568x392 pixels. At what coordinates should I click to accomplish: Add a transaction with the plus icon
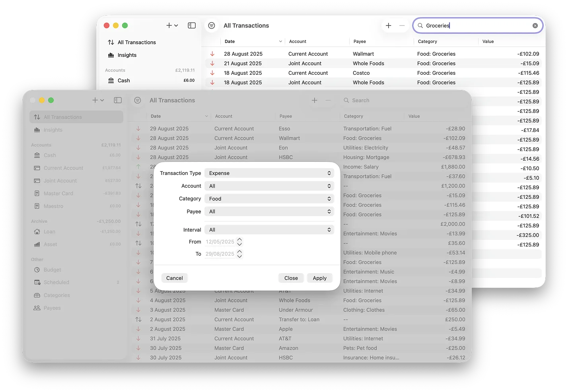[315, 100]
